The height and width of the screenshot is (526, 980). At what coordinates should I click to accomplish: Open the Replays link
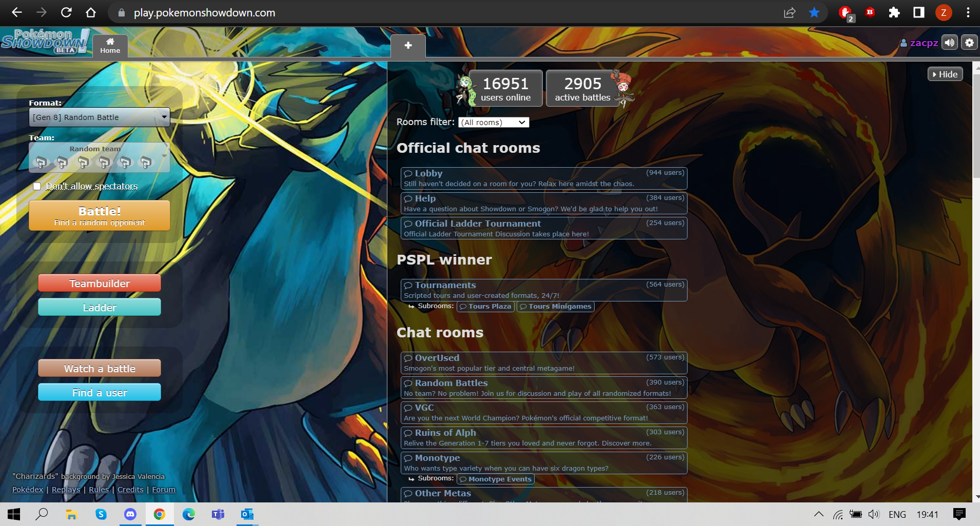point(66,490)
